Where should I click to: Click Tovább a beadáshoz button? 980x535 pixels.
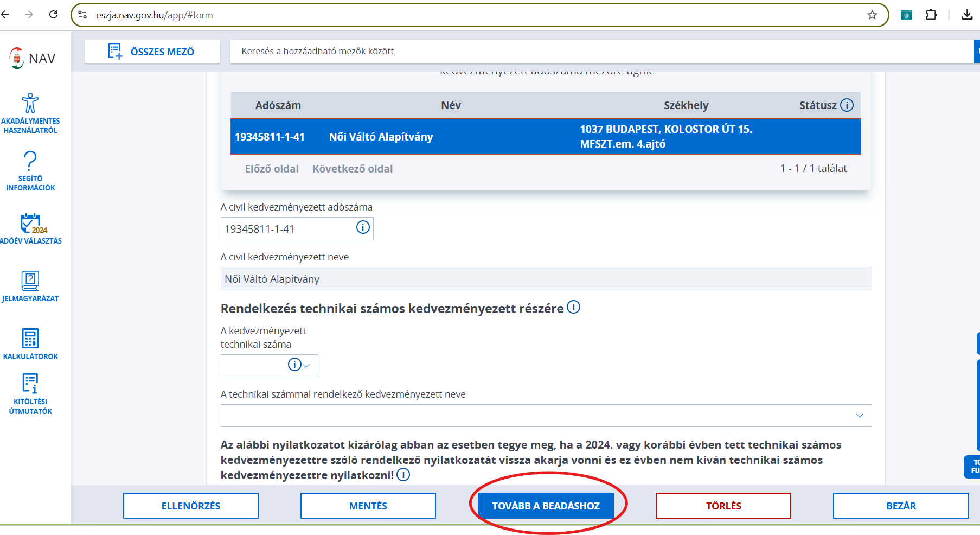pos(546,506)
